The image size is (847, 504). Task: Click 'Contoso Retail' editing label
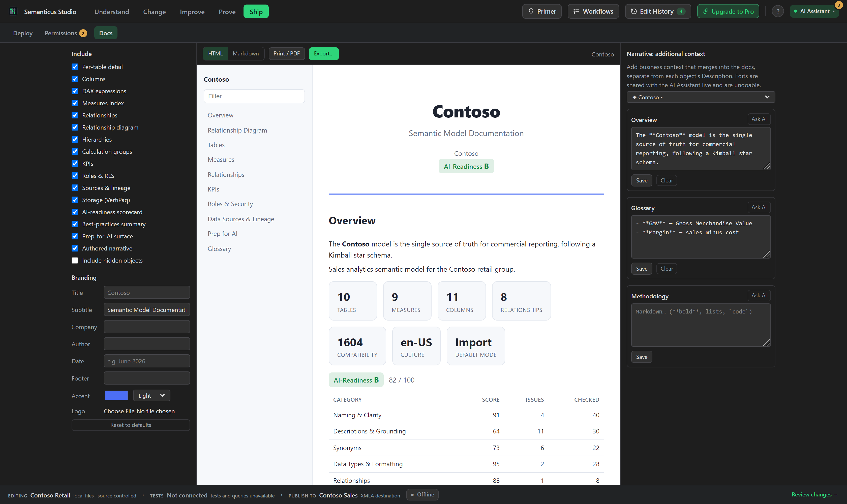click(x=50, y=495)
